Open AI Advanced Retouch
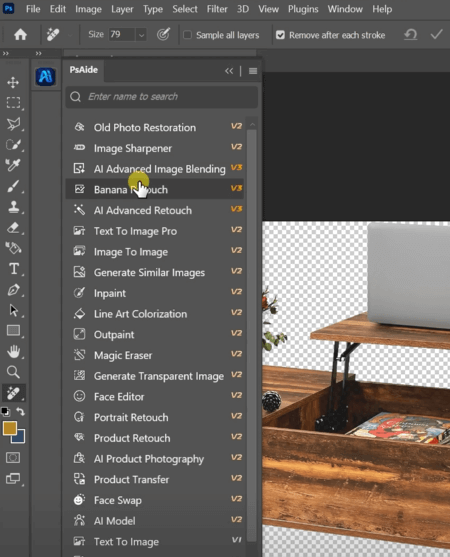Viewport: 450px width, 557px height. pyautogui.click(x=155, y=210)
